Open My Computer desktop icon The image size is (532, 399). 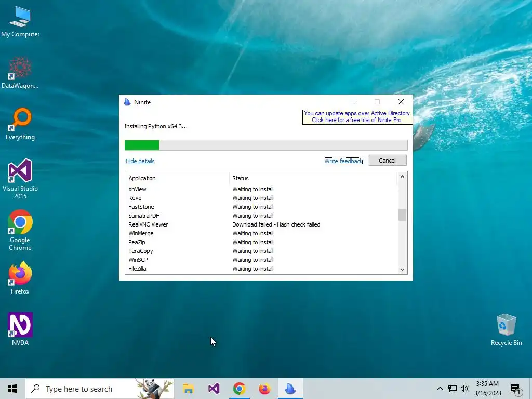20,22
